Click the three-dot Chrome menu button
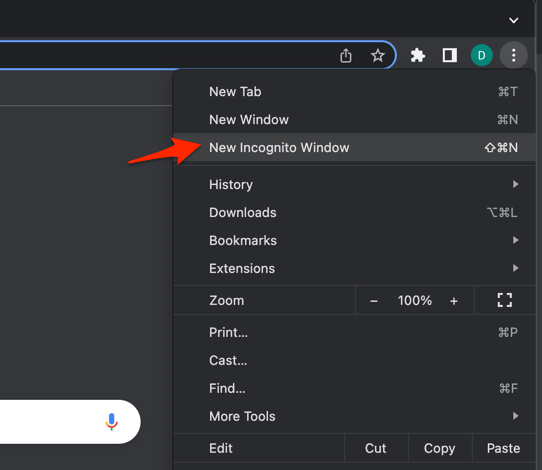This screenshot has height=470, width=542. (514, 55)
